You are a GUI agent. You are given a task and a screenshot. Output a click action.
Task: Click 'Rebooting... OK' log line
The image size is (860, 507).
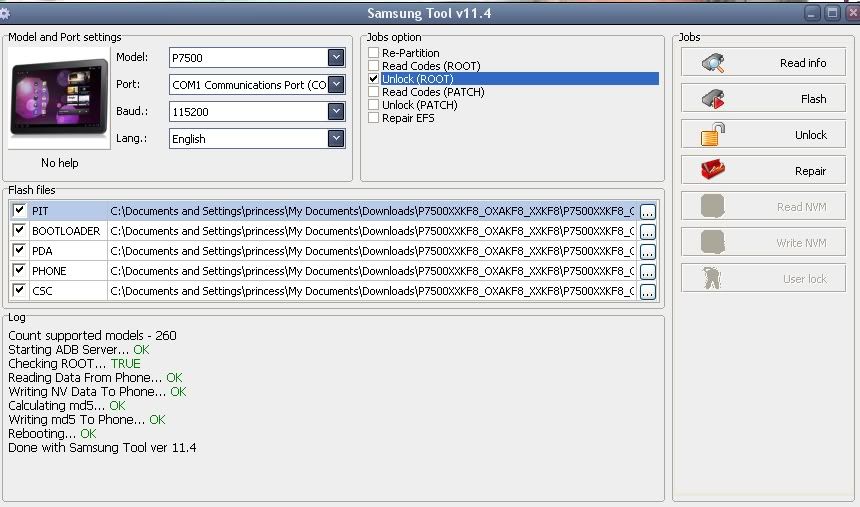(52, 433)
